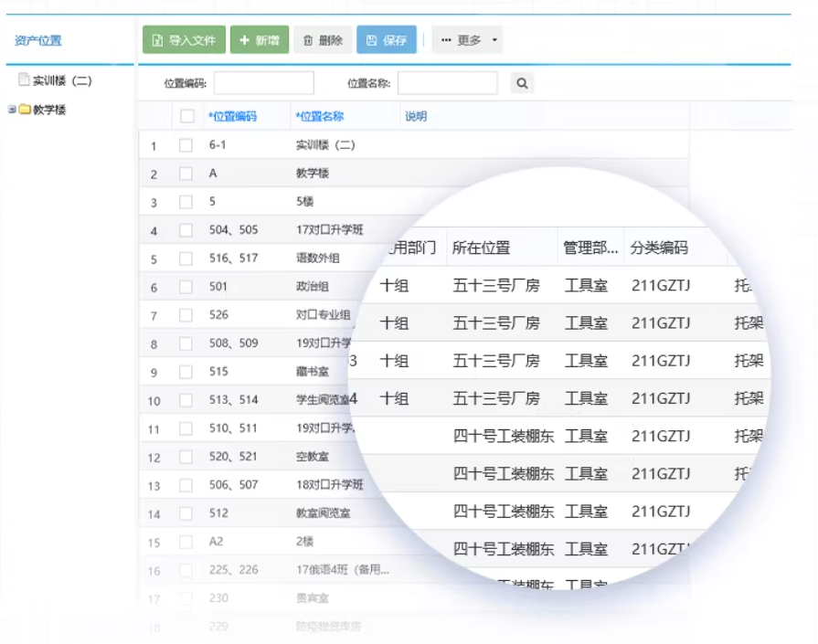Click the 管理部... column header
This screenshot has height=644, width=818.
(590, 248)
